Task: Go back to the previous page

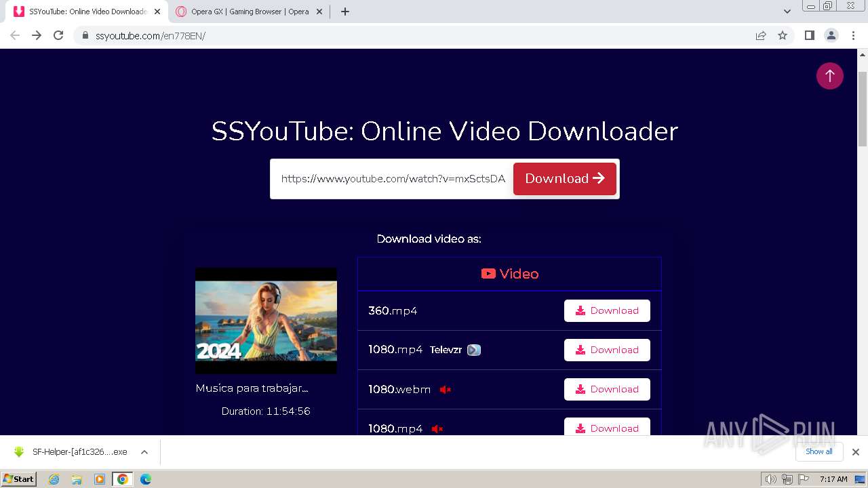Action: tap(15, 35)
